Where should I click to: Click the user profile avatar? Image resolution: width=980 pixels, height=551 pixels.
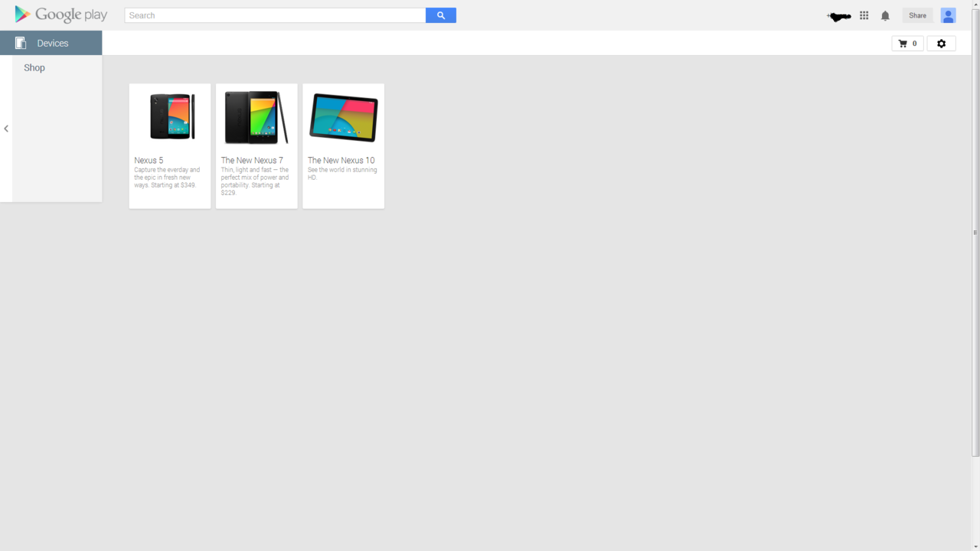point(948,15)
